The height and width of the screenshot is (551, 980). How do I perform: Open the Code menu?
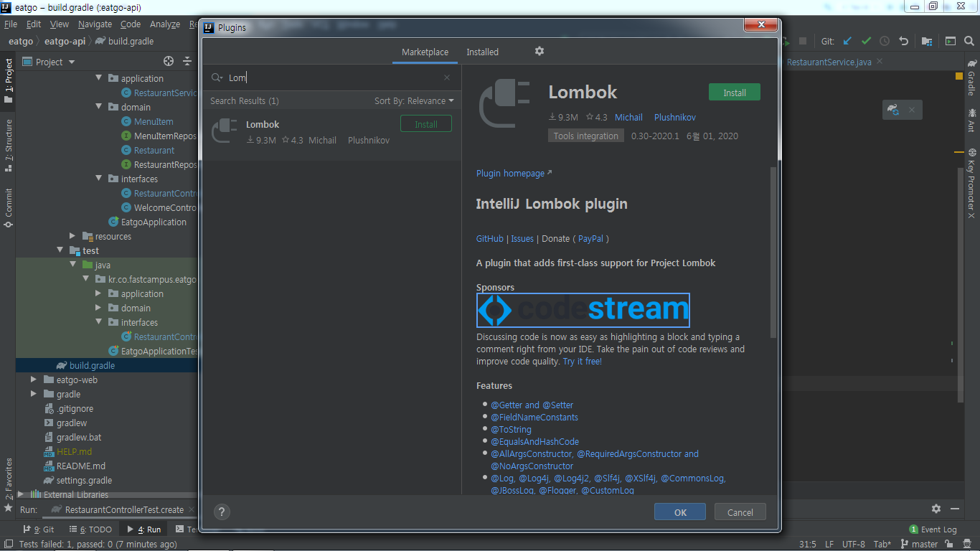coord(131,24)
